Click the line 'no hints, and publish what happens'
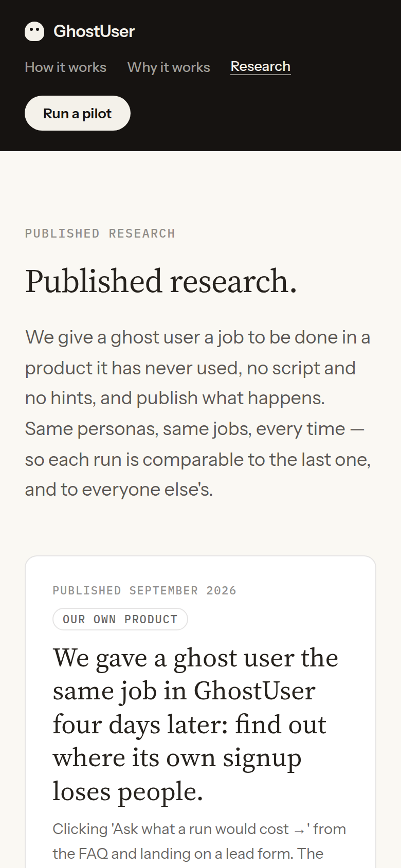Viewport: 401px width, 868px height. point(175,398)
